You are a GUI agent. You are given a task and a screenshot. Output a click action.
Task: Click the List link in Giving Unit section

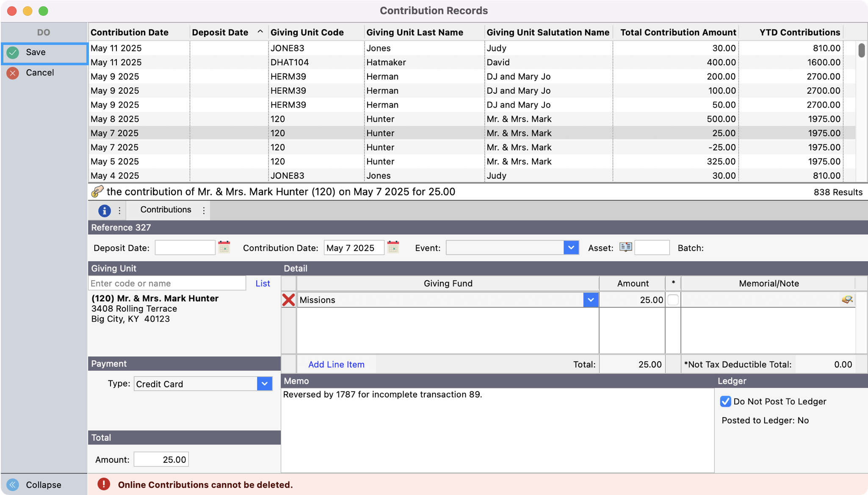click(x=263, y=283)
